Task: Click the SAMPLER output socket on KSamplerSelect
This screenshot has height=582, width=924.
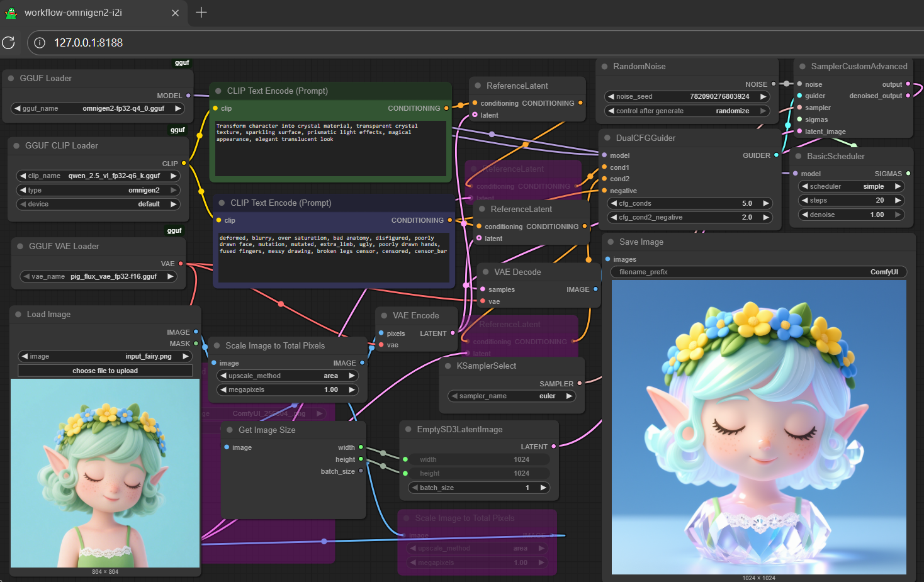Action: [x=580, y=383]
